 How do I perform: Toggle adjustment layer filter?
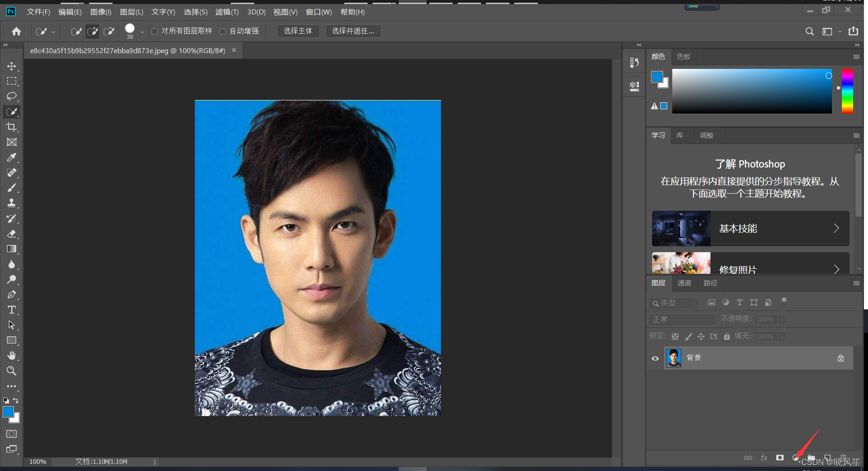click(x=726, y=303)
